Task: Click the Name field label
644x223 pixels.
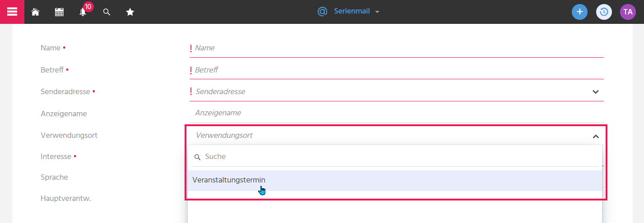Action: point(51,48)
